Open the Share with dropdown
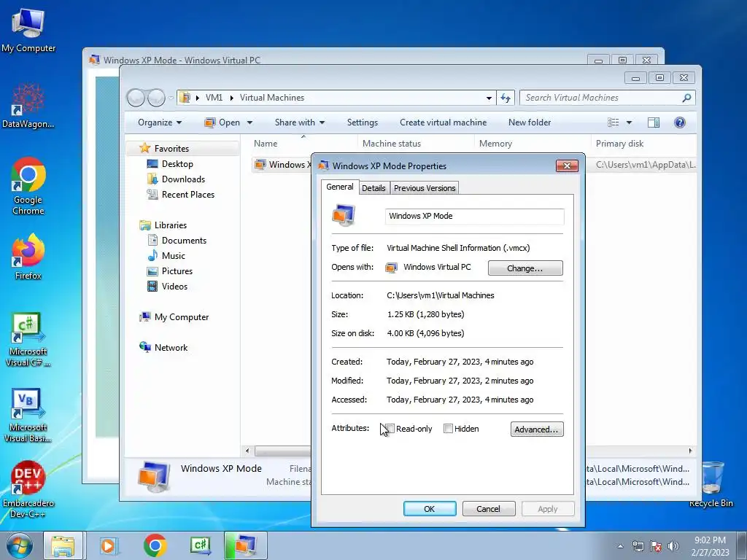Viewport: 747px width, 560px height. click(x=300, y=122)
